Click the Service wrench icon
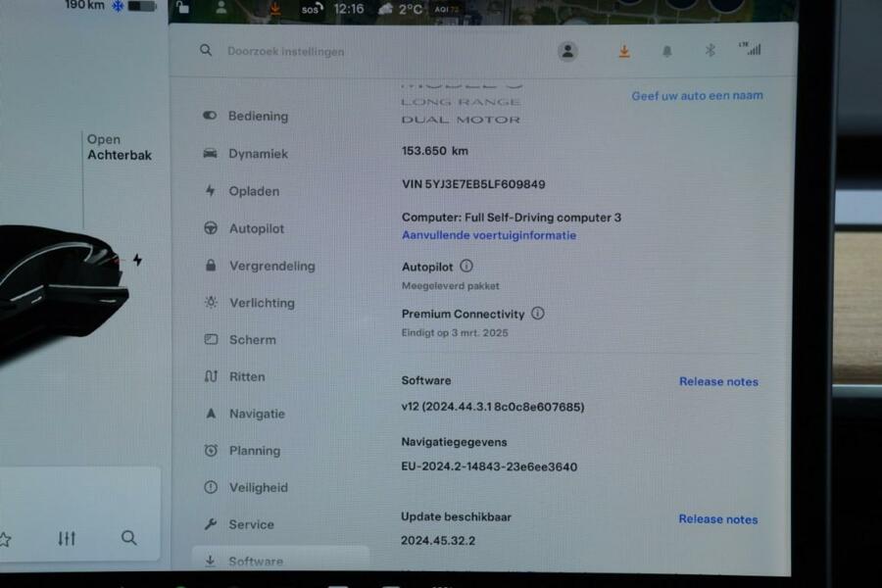Viewport: 882px width, 588px height. [x=211, y=524]
